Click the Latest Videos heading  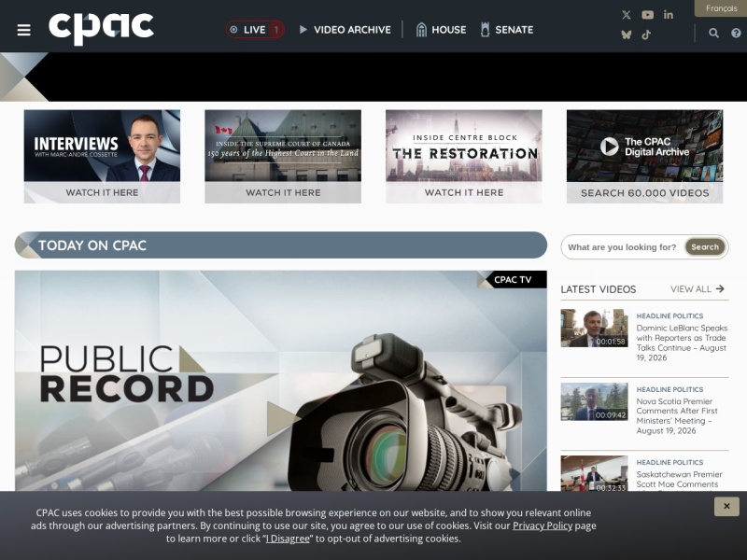(599, 289)
